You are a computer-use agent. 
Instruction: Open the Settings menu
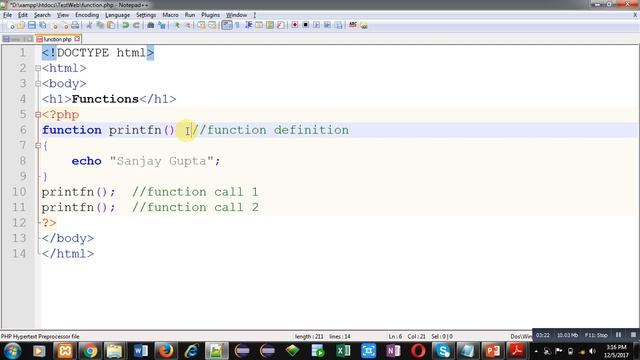tap(146, 15)
